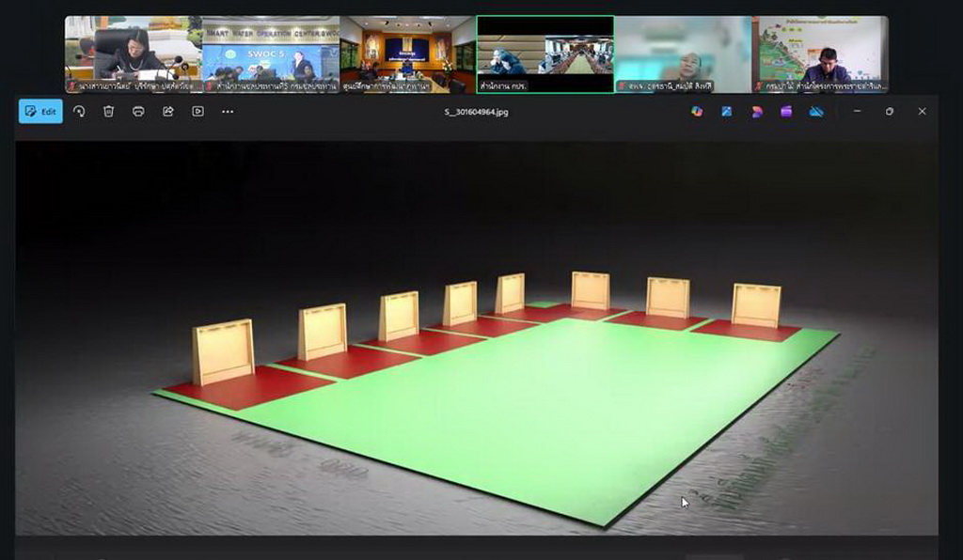Viewport: 963px width, 560px height.
Task: Close the Photos image viewer
Action: point(922,111)
